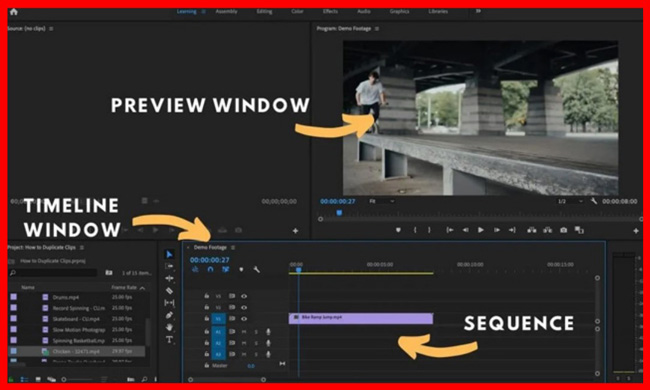This screenshot has height=390, width=650.
Task: Open timeline display settings wrench
Action: click(x=257, y=270)
